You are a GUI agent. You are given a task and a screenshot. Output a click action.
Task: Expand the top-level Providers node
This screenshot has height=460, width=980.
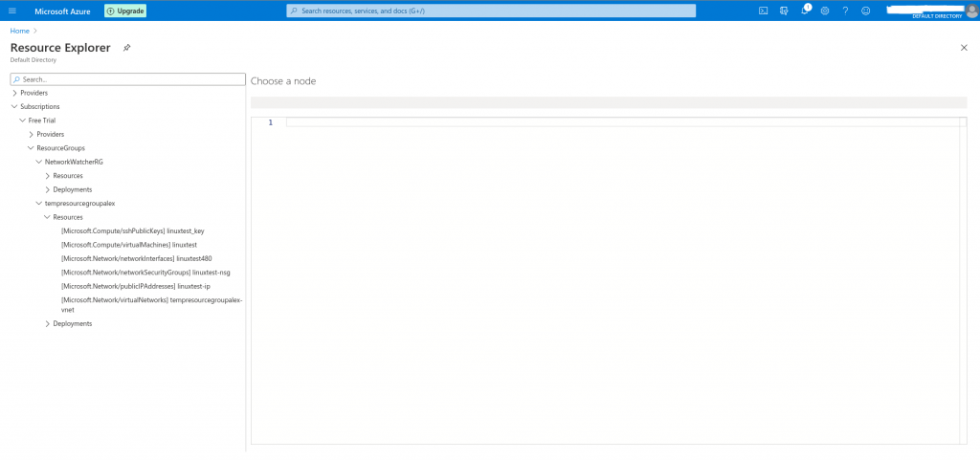pos(15,93)
